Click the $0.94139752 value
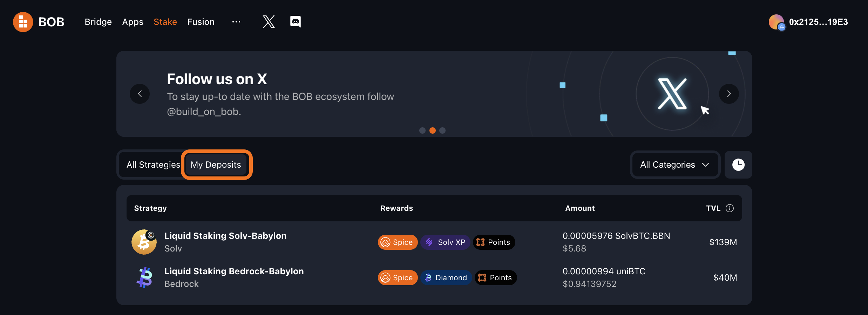868x315 pixels. (590, 284)
